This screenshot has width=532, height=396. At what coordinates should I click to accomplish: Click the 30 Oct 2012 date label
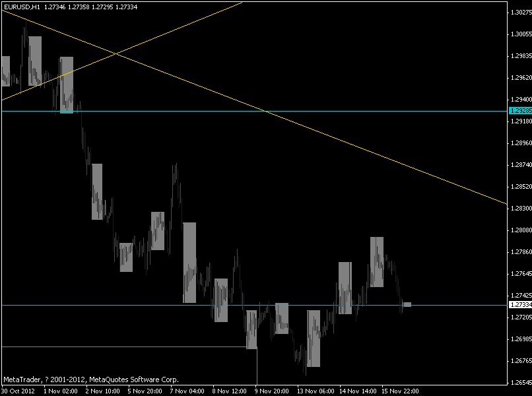(18, 391)
